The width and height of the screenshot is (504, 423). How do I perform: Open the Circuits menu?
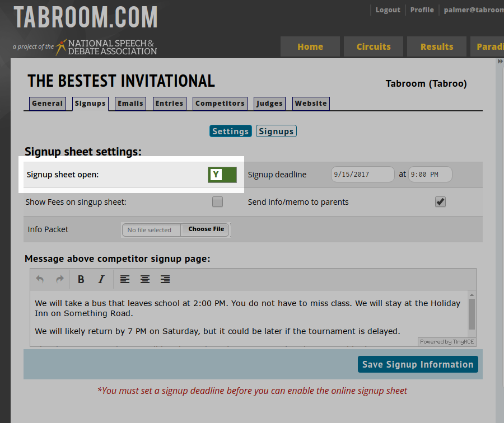(x=374, y=47)
